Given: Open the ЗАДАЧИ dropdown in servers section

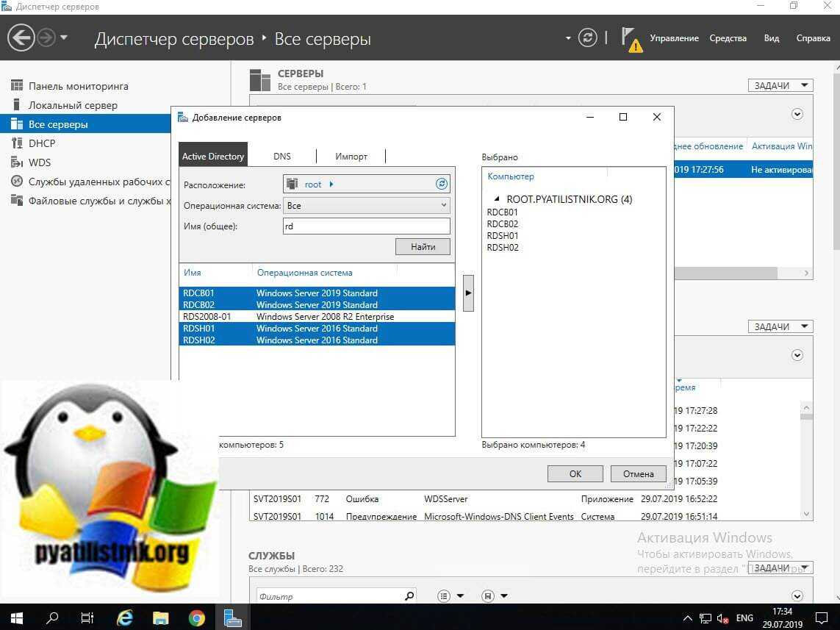Looking at the screenshot, I should click(780, 85).
